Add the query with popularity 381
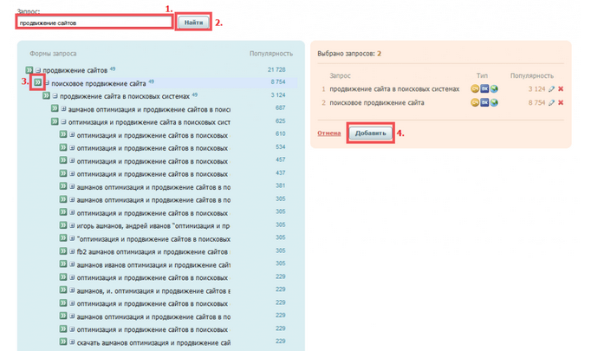 [x=63, y=186]
